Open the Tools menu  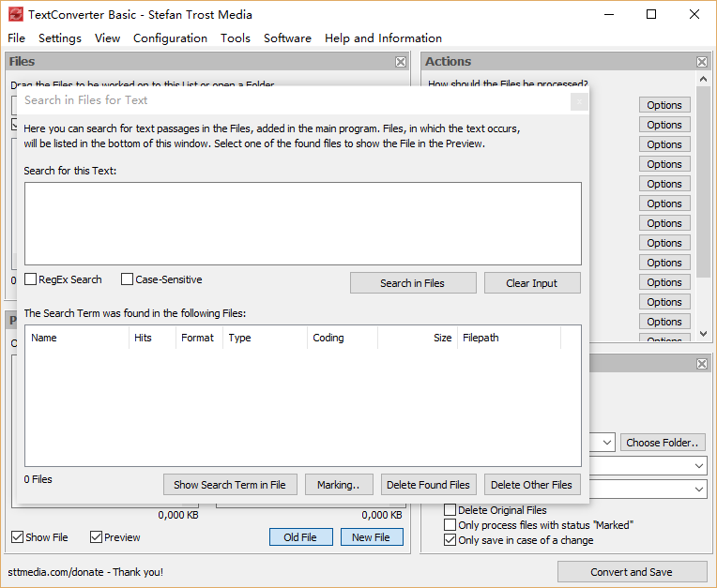pyautogui.click(x=236, y=38)
